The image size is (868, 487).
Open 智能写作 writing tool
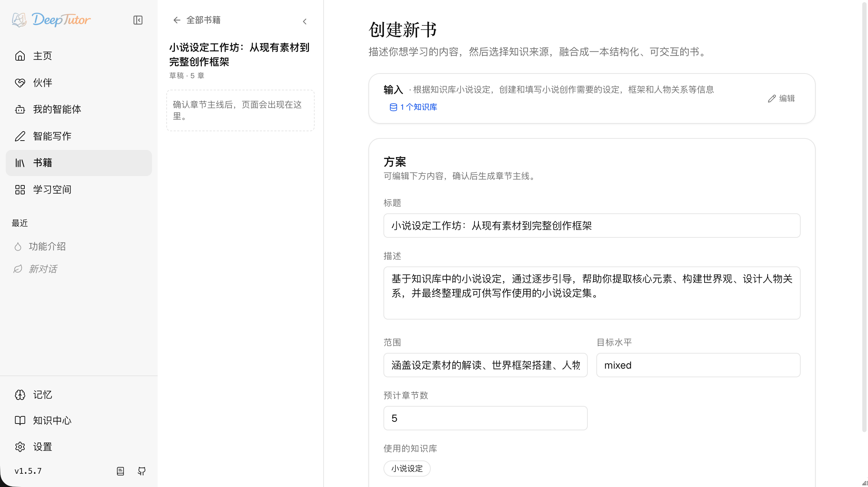79,136
